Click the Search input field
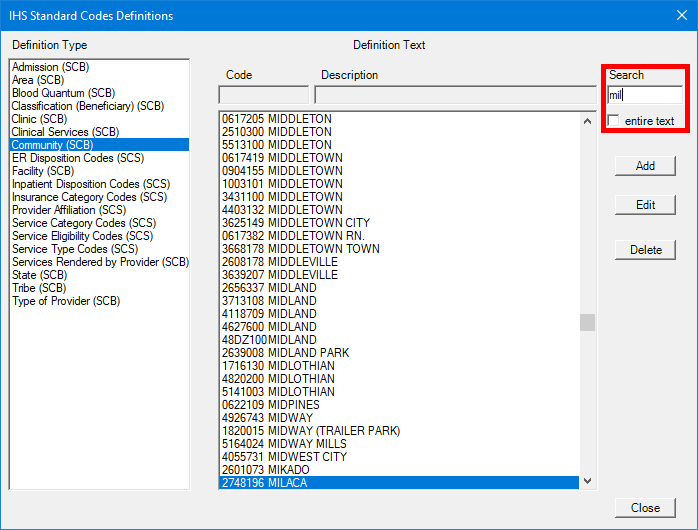This screenshot has width=698, height=530. click(x=645, y=95)
